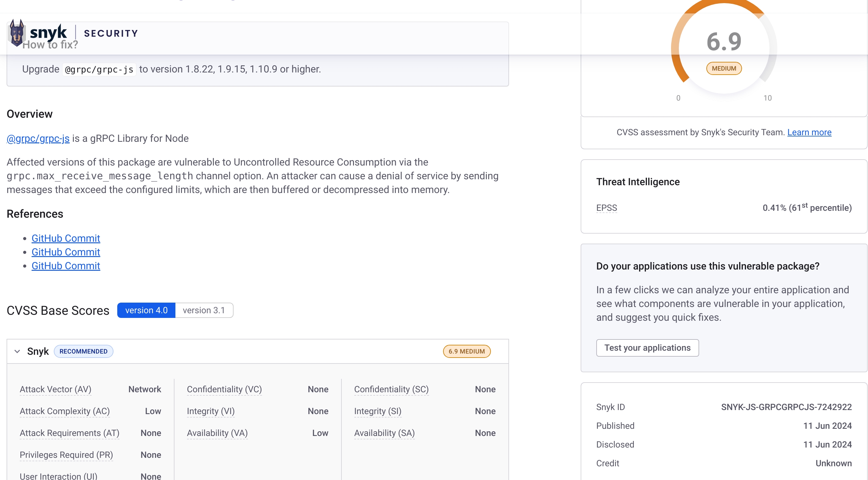
Task: Collapse the Snyk recommended score chevron
Action: 17,351
